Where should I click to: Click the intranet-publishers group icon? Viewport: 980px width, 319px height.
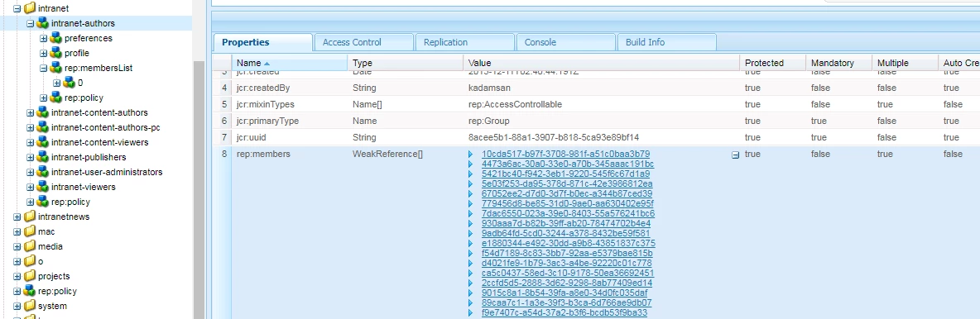coord(42,157)
